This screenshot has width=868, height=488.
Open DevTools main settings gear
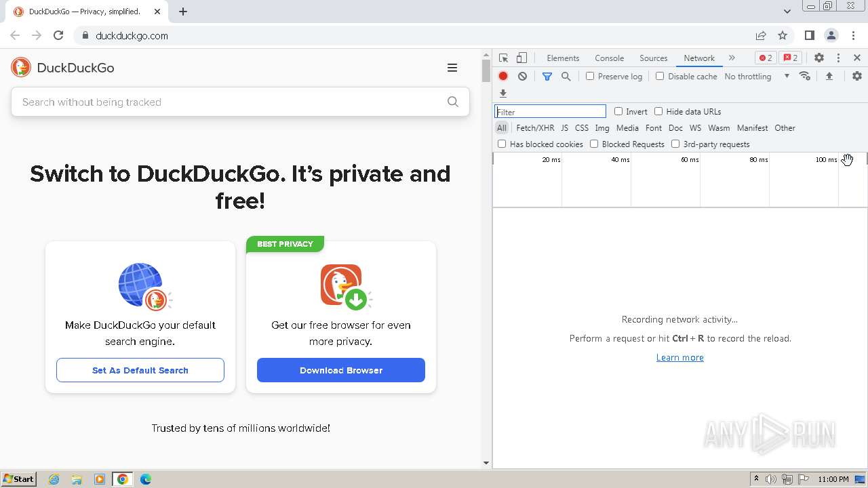pos(819,58)
